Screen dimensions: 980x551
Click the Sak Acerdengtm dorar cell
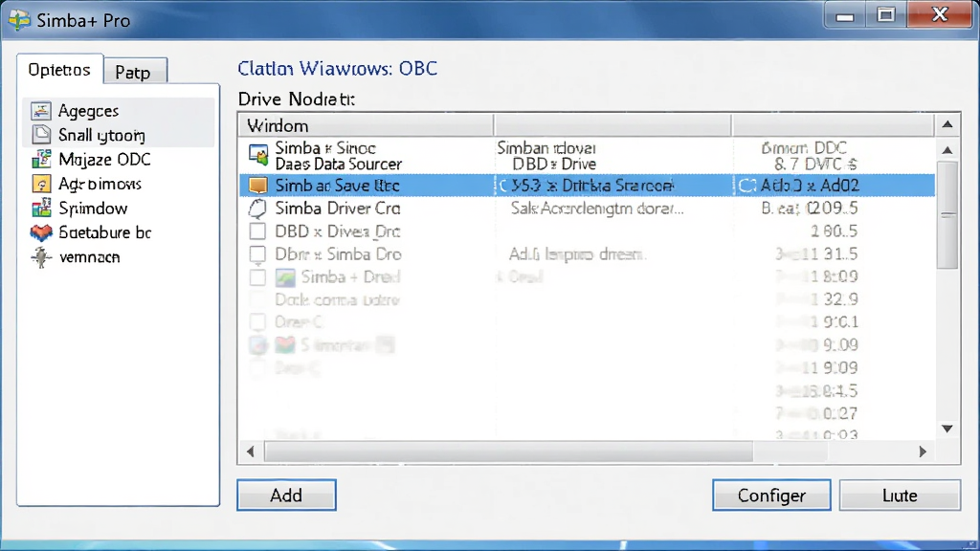(x=597, y=208)
